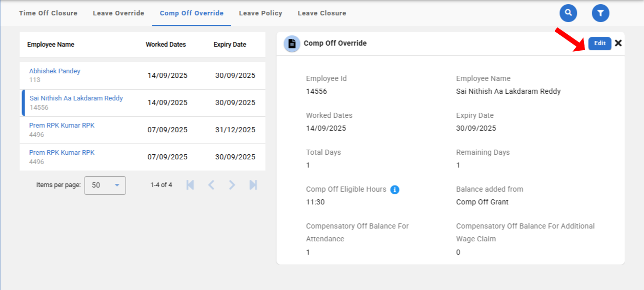This screenshot has width=644, height=290.
Task: Click the search magnifier icon
Action: coord(568,13)
